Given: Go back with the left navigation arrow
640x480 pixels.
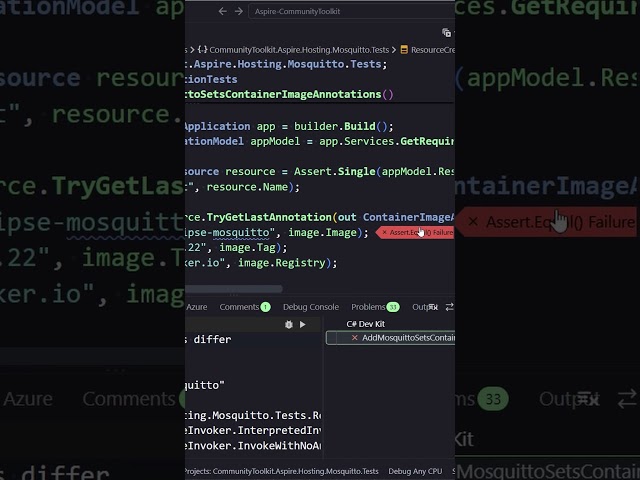Looking at the screenshot, I should point(222,11).
